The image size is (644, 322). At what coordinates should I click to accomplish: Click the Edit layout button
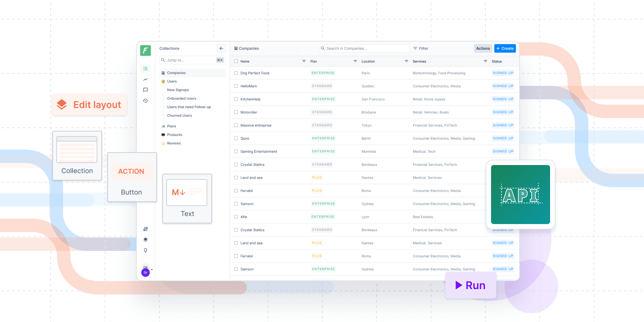coord(90,105)
